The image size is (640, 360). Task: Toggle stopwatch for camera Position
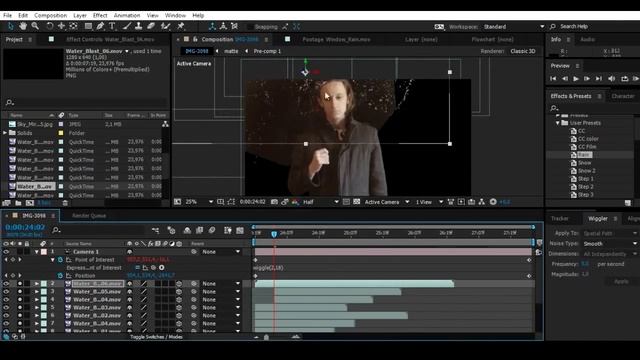coord(60,276)
